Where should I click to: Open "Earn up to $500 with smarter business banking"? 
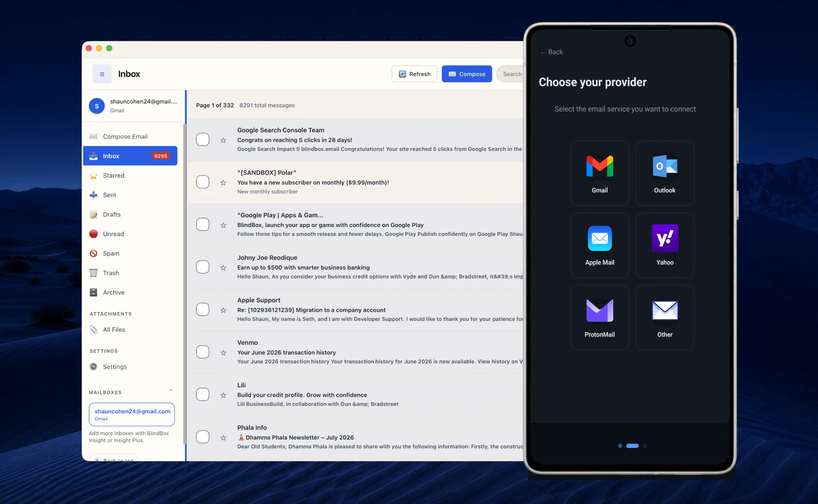(x=303, y=268)
